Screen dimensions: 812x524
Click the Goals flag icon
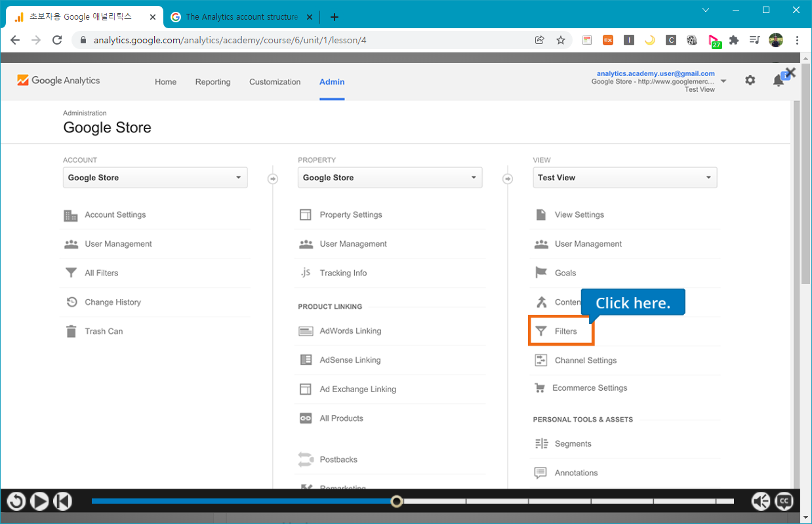click(541, 273)
